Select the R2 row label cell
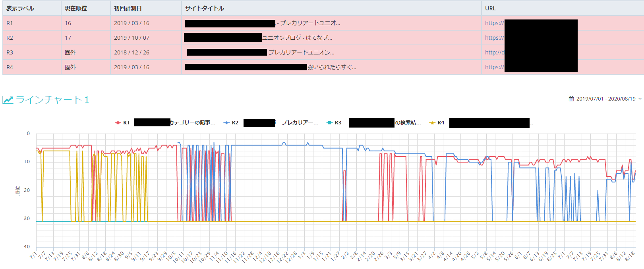 (10, 38)
